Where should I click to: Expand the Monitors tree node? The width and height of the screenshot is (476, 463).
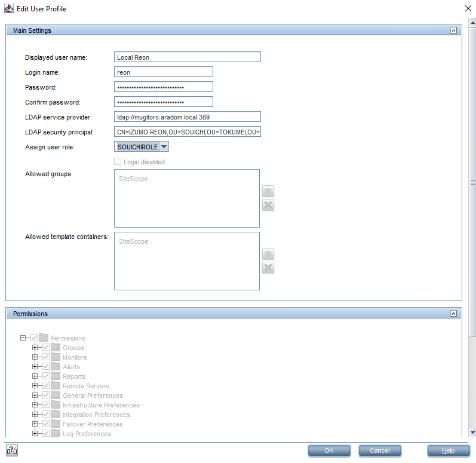[x=35, y=357]
